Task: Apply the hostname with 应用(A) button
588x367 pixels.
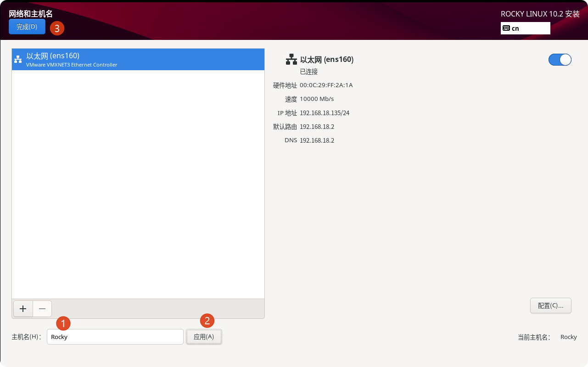Action: [x=204, y=337]
